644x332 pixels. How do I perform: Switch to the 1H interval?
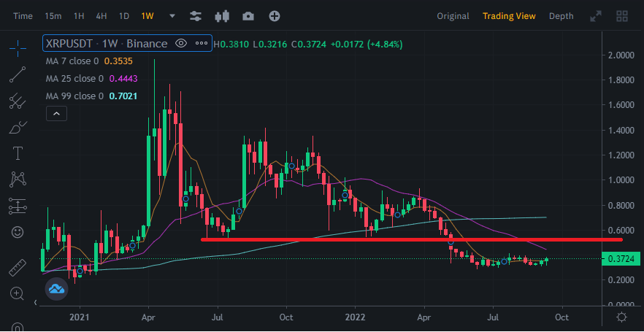pos(79,16)
